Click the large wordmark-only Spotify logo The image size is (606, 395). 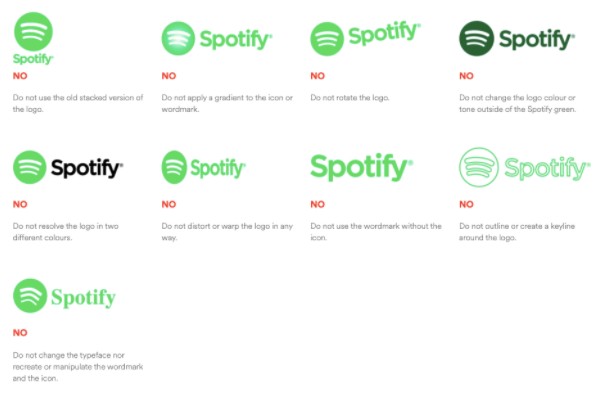(x=361, y=167)
